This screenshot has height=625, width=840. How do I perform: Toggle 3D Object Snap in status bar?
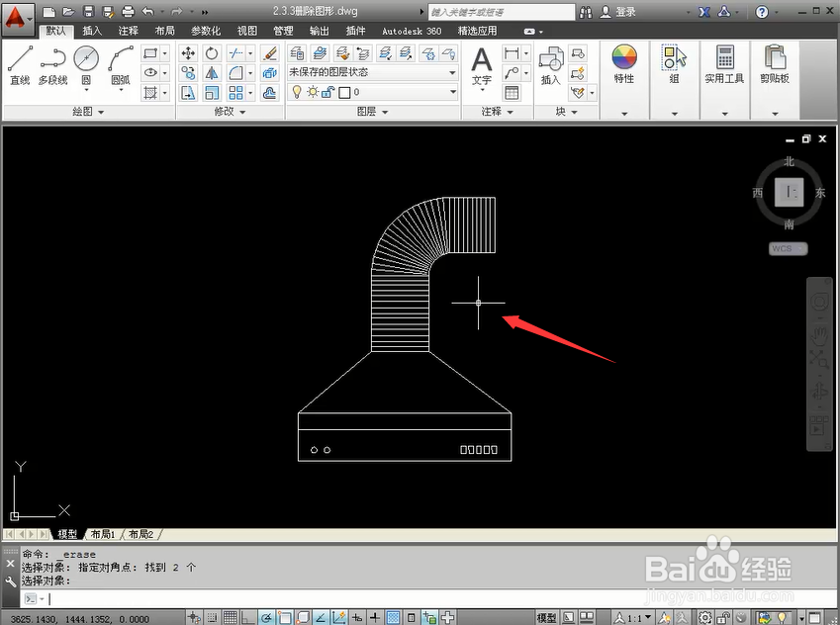tap(303, 617)
